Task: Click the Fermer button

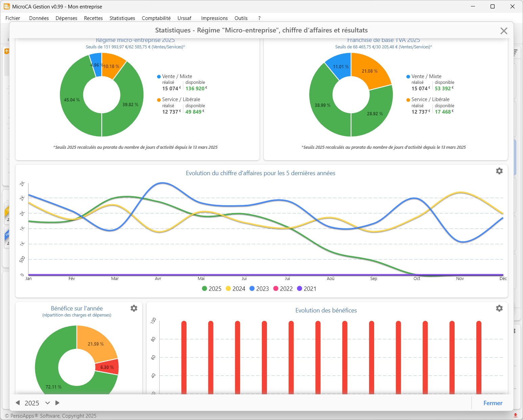Action: pyautogui.click(x=493, y=403)
